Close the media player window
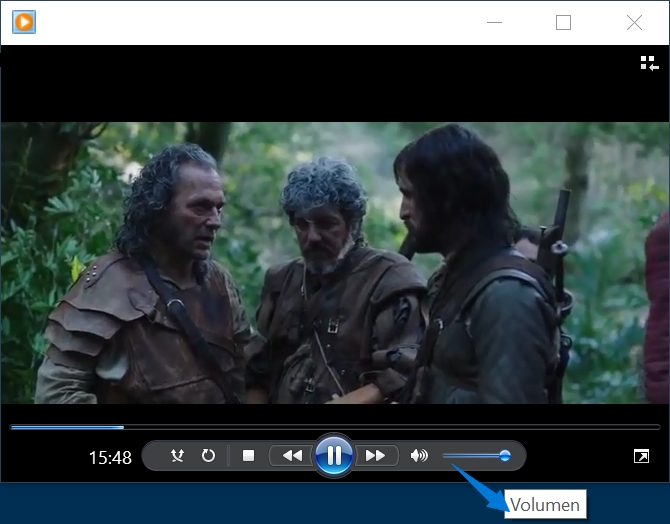The image size is (670, 524). [634, 22]
